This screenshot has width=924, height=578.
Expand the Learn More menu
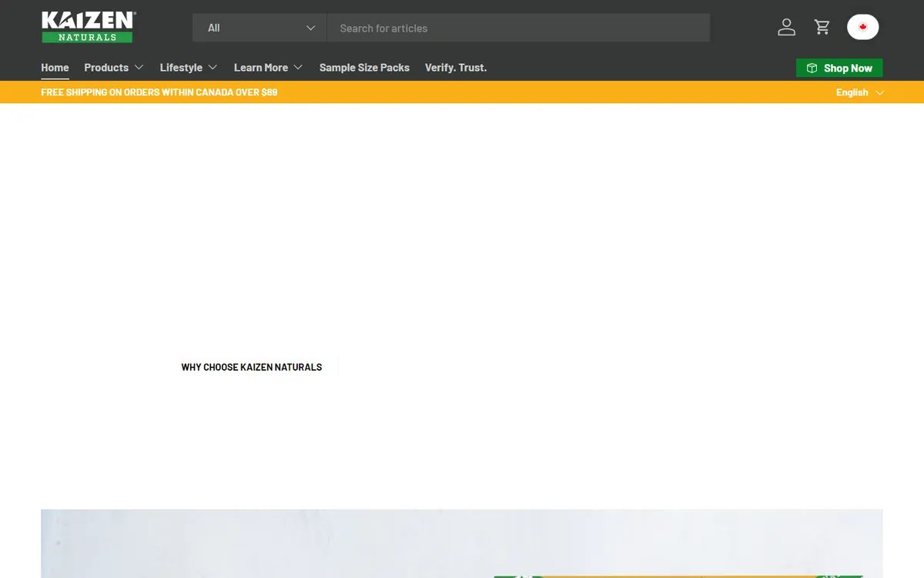coord(267,68)
